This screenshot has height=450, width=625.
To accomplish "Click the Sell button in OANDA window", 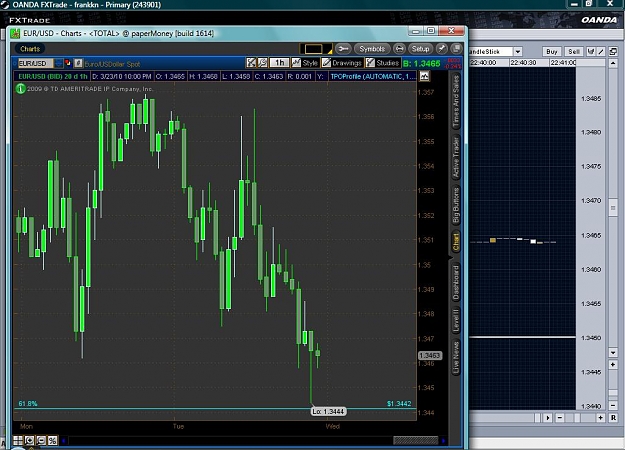I will pos(574,51).
